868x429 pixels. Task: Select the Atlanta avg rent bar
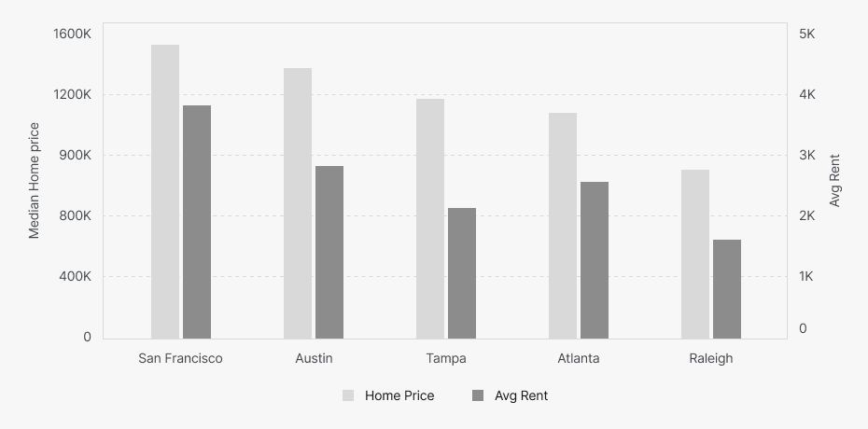(x=595, y=260)
